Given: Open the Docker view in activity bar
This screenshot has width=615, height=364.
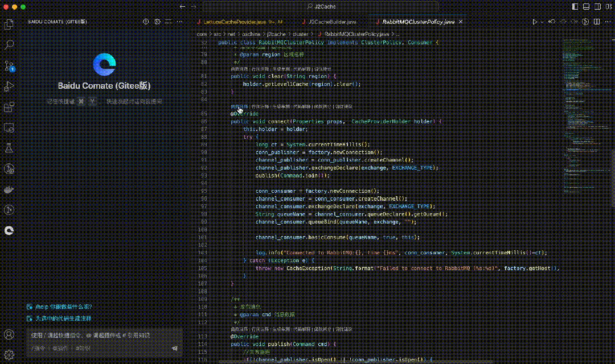Looking at the screenshot, I should 9,189.
